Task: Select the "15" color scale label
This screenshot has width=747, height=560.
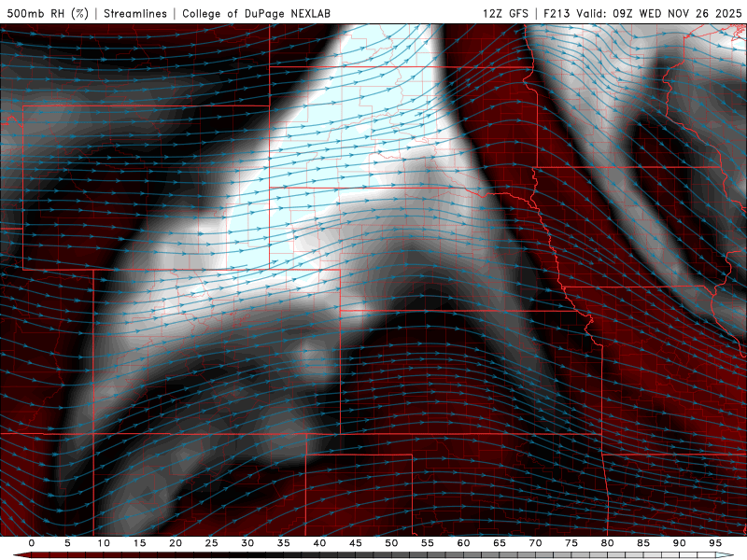Action: pos(139,543)
